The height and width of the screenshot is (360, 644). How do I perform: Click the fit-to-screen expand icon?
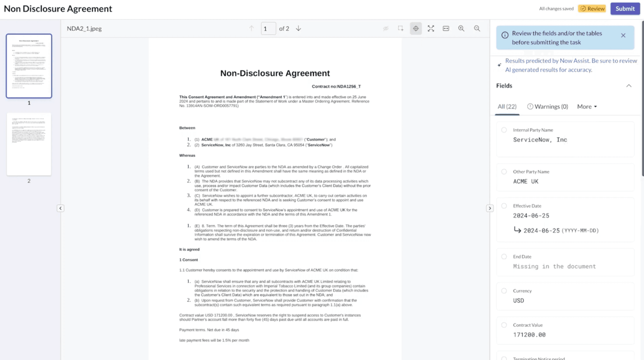(x=431, y=28)
